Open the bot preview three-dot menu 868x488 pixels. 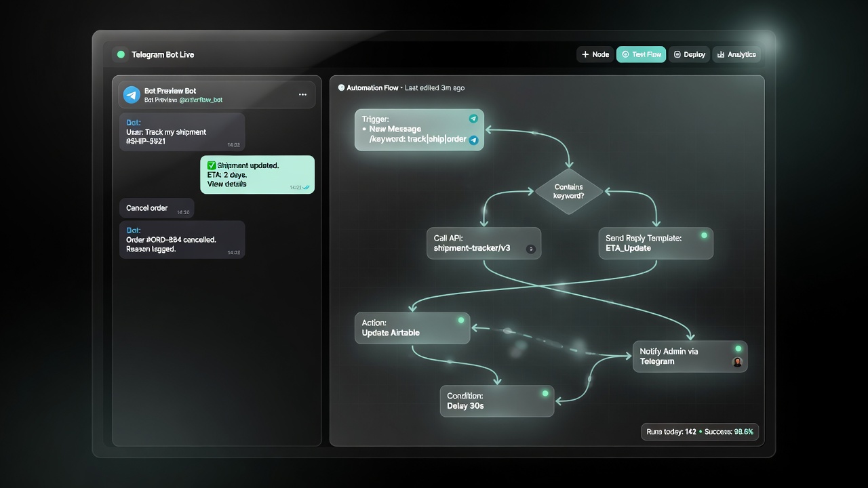click(x=302, y=95)
